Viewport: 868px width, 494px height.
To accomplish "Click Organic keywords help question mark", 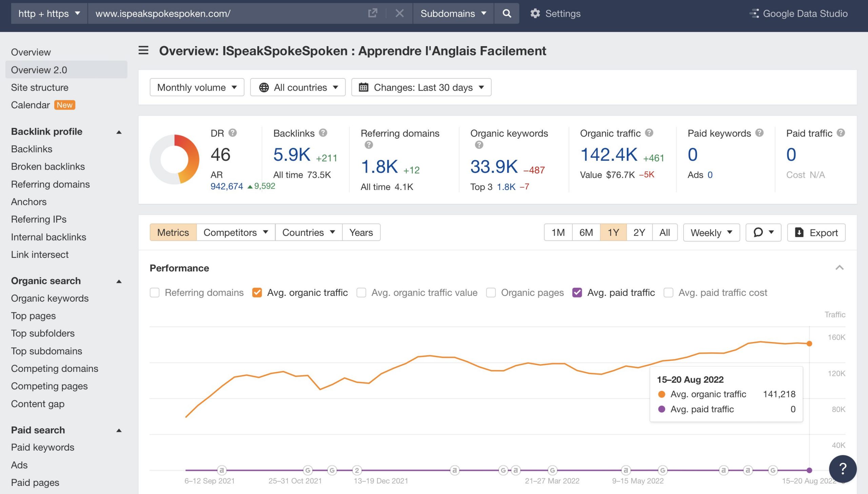I will point(479,145).
